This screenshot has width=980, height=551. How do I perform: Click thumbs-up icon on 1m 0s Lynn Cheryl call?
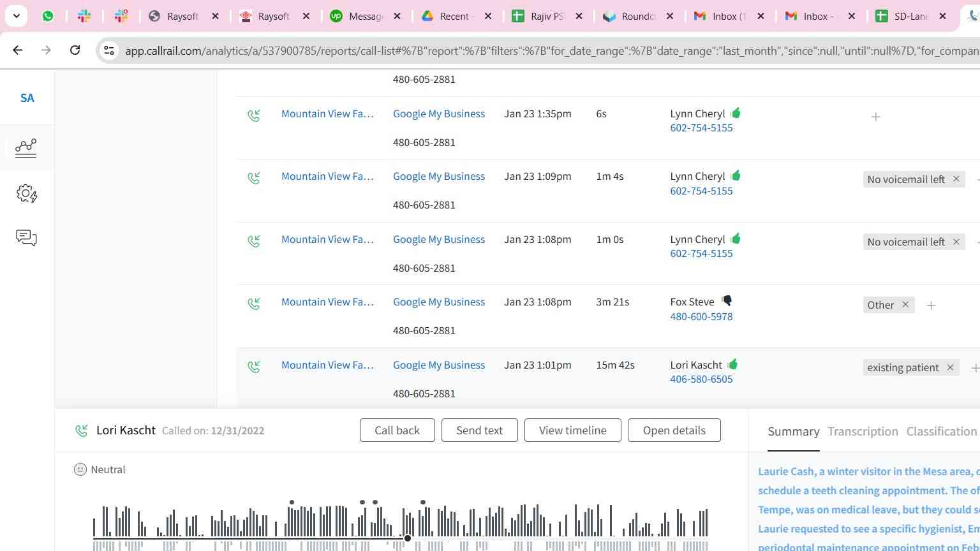736,239
